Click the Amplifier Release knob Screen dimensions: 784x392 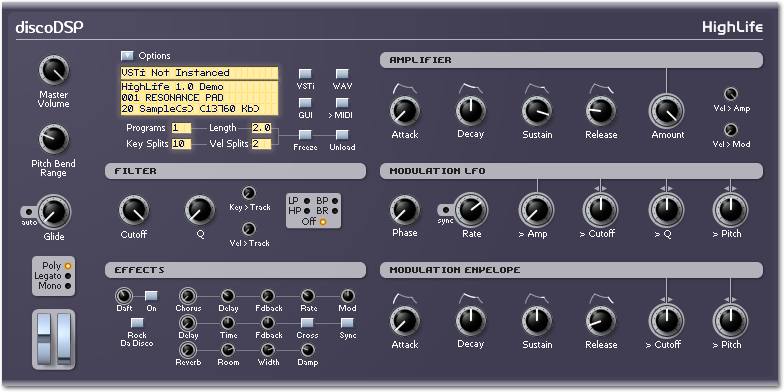(600, 111)
